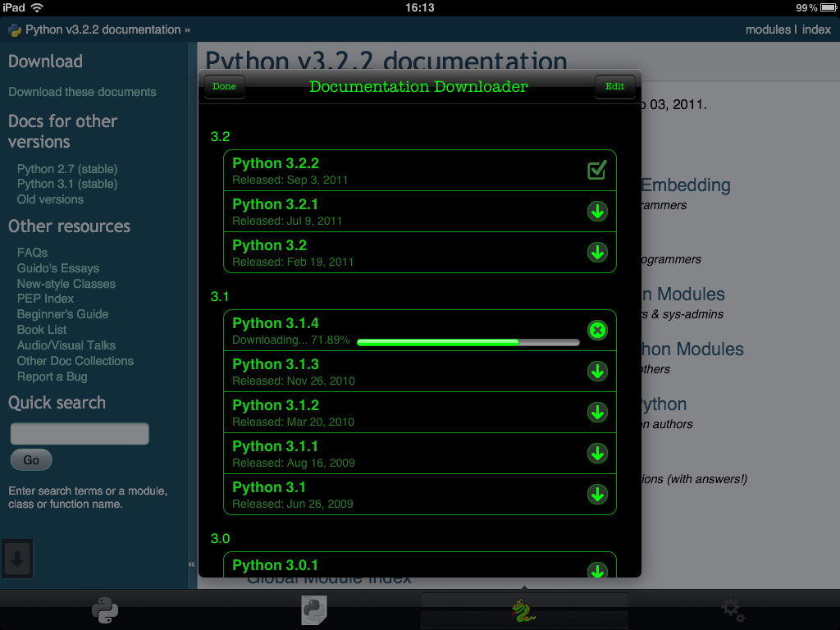This screenshot has height=630, width=840.
Task: Open New-style Classes link
Action: pyautogui.click(x=66, y=283)
